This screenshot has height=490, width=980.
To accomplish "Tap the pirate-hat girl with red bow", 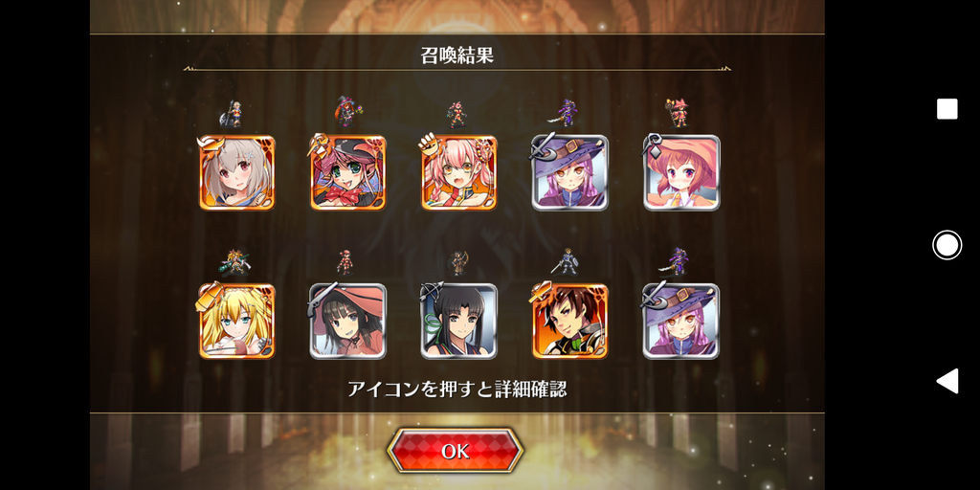I will [x=348, y=172].
